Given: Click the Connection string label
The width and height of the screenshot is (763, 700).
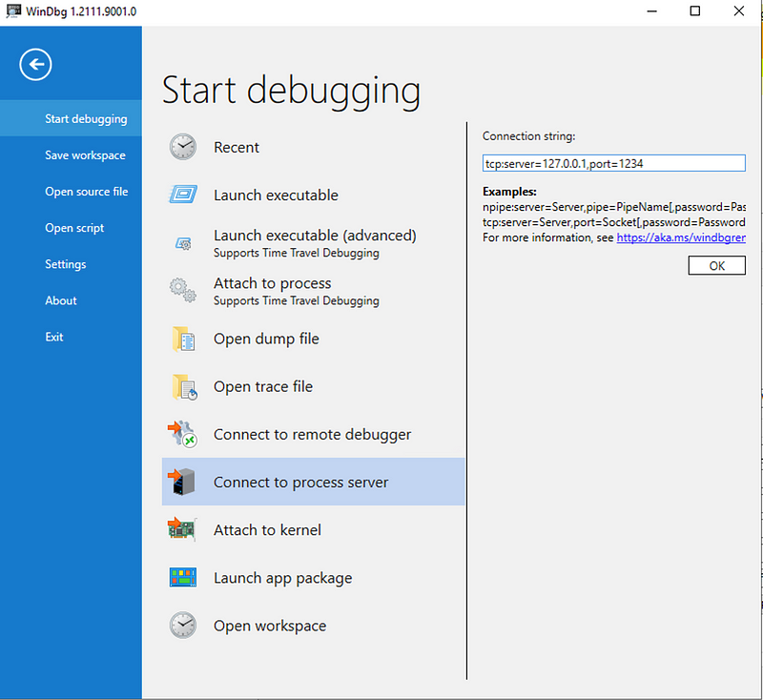Looking at the screenshot, I should coord(529,136).
